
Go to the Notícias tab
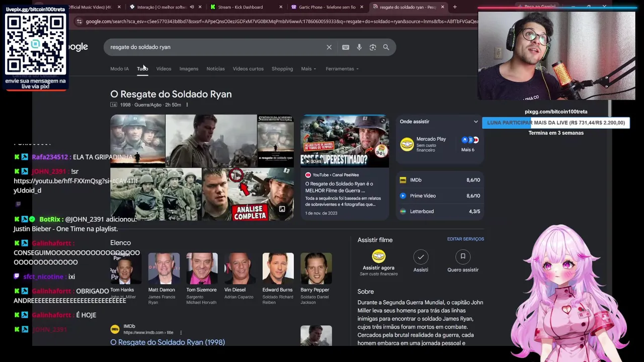coord(215,69)
